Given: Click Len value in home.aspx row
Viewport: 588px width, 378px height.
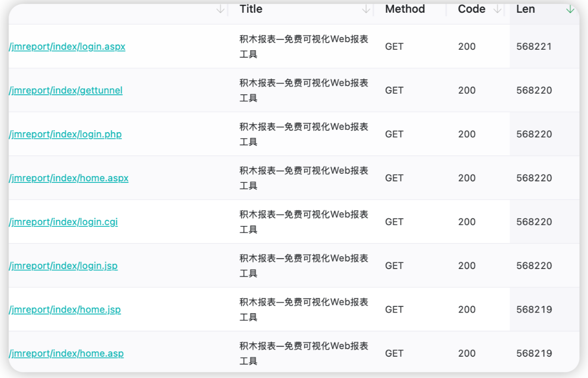Looking at the screenshot, I should (534, 178).
